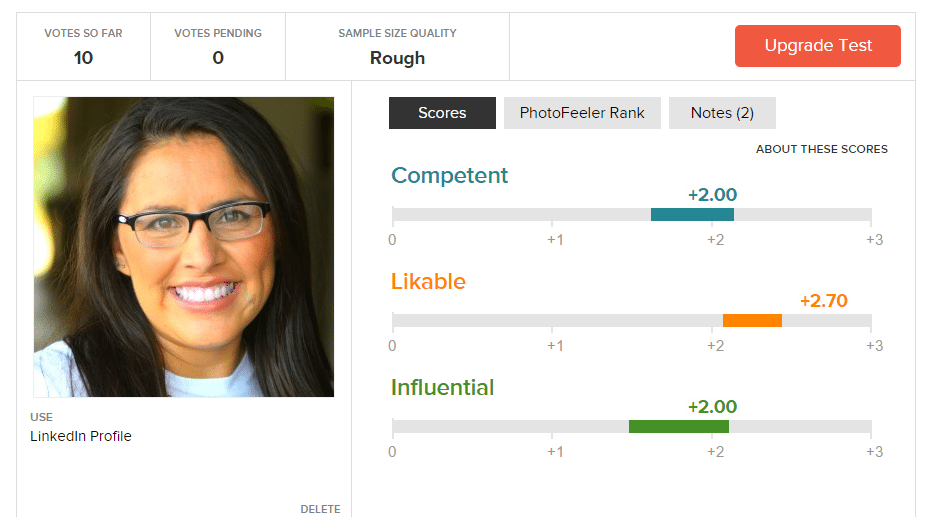Select the Competent heading
The image size is (930, 517).
tap(449, 176)
